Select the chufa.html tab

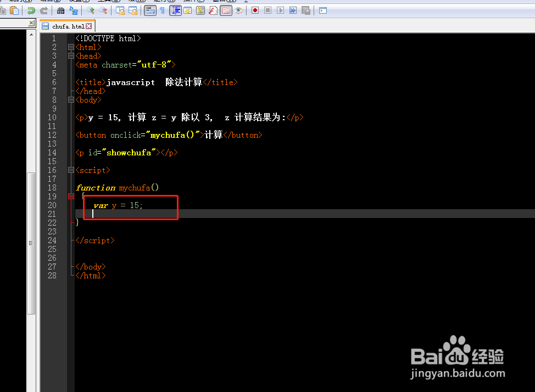68,26
